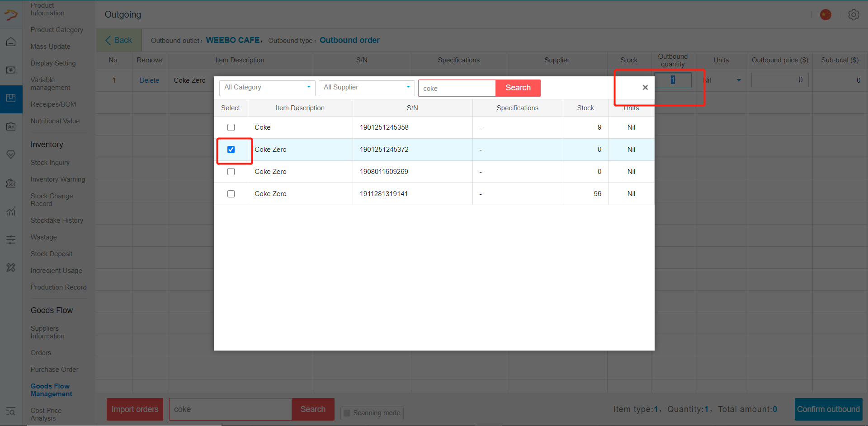Open the cashier icon in left rail

pyautogui.click(x=11, y=70)
